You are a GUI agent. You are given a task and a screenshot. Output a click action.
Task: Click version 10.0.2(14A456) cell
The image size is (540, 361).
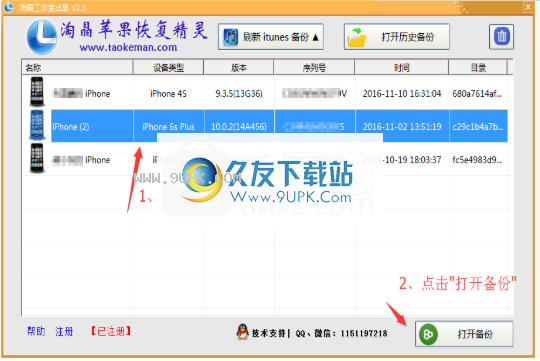click(x=239, y=127)
